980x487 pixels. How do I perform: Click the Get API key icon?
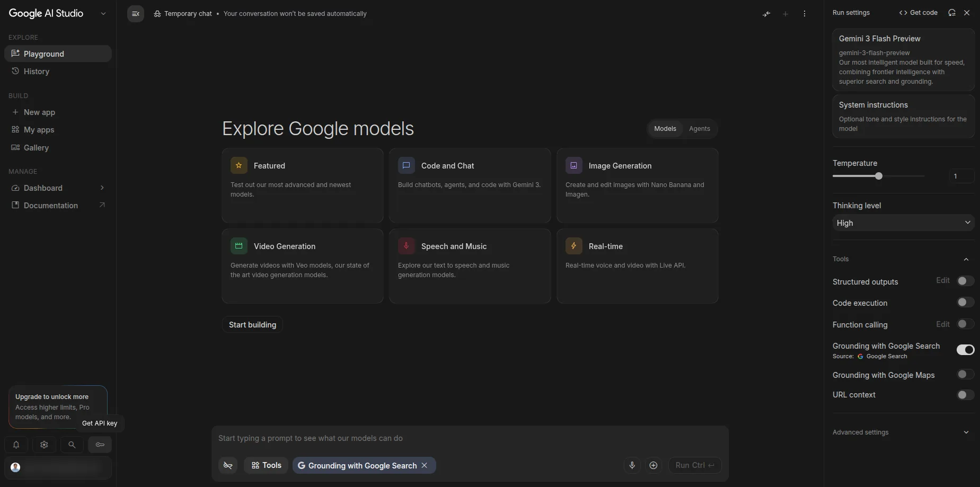point(100,445)
